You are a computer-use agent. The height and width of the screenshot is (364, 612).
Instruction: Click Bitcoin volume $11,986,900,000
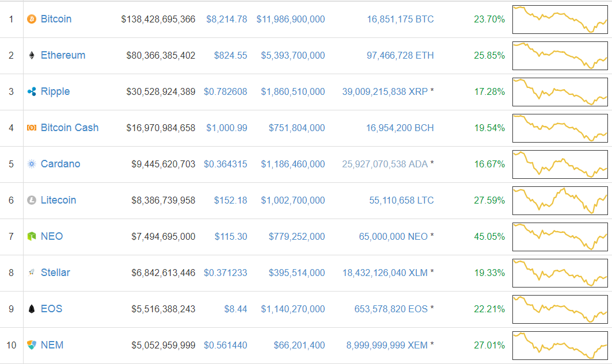[x=290, y=19]
